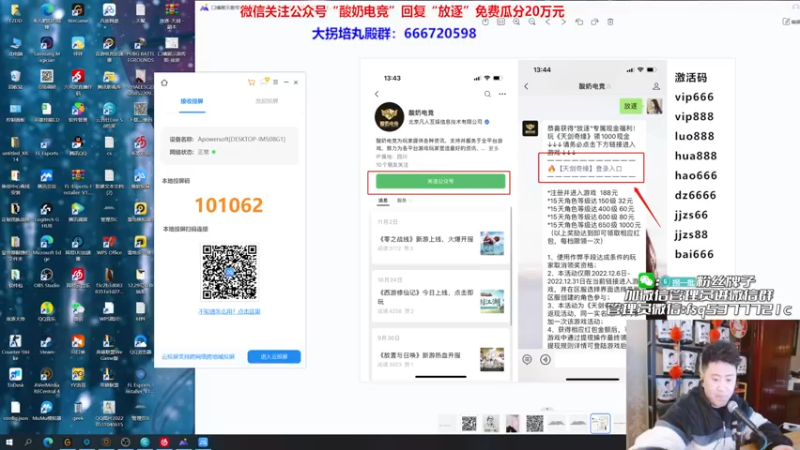The width and height of the screenshot is (800, 450).
Task: Open MuMu模拟器 desktop shortcut
Action: tap(46, 411)
